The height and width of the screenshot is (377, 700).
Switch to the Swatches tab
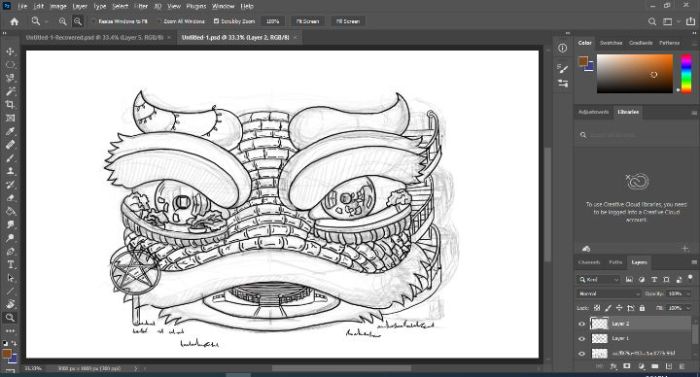pos(611,43)
